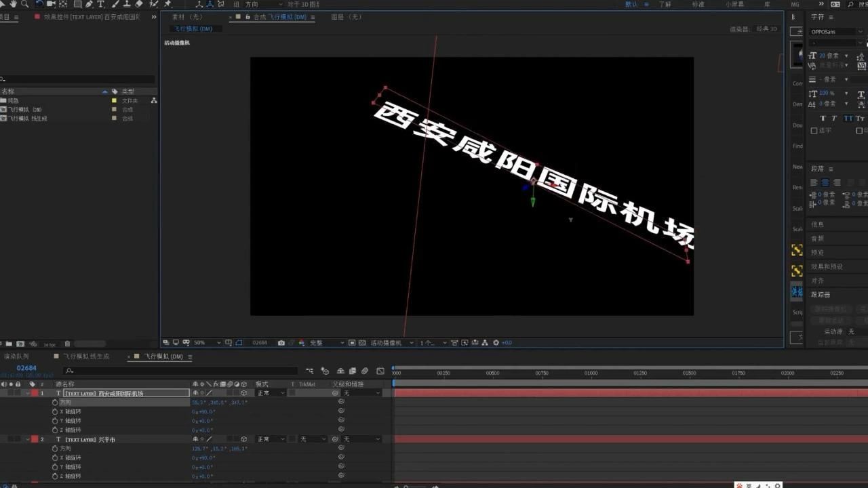Click the exposure reset icon in viewer
Image resolution: width=868 pixels, height=488 pixels.
coord(496,343)
